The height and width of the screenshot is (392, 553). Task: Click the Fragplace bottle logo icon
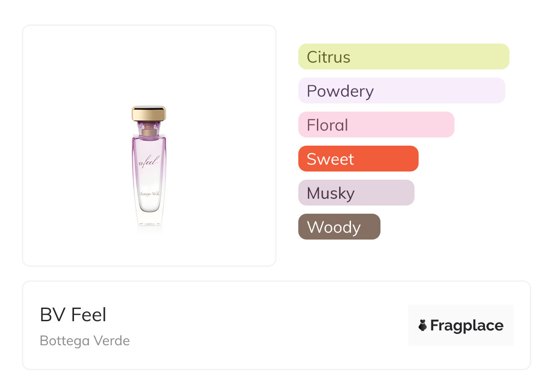coord(423,325)
